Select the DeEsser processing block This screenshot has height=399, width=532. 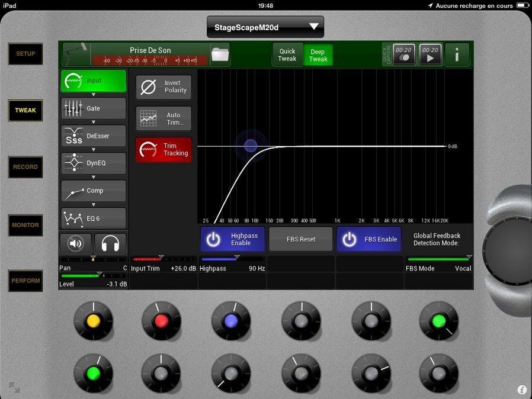(x=94, y=136)
